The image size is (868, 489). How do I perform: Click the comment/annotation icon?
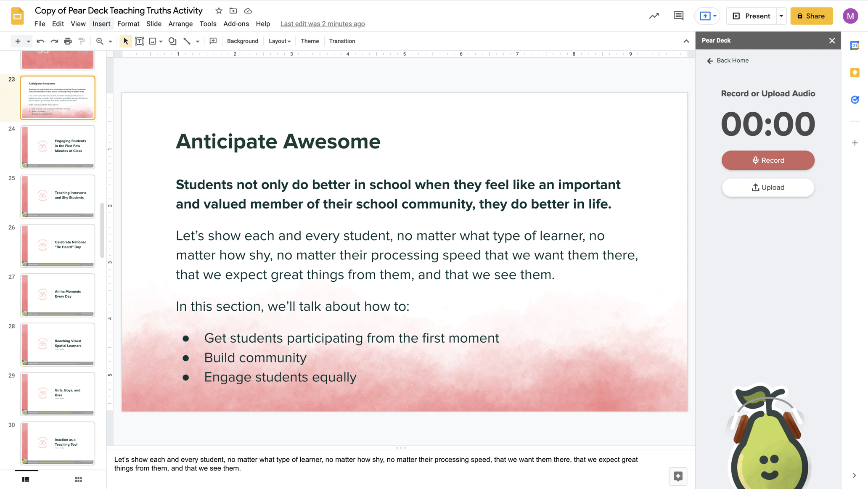click(678, 17)
